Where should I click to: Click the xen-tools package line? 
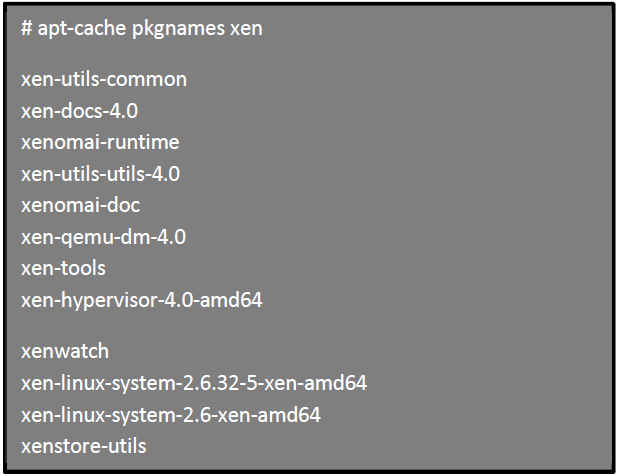[x=62, y=268]
